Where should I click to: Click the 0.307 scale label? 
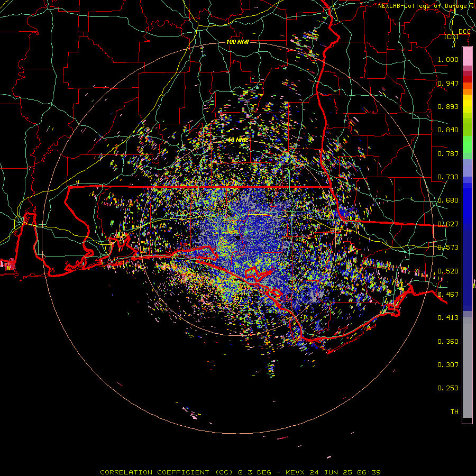click(x=448, y=365)
